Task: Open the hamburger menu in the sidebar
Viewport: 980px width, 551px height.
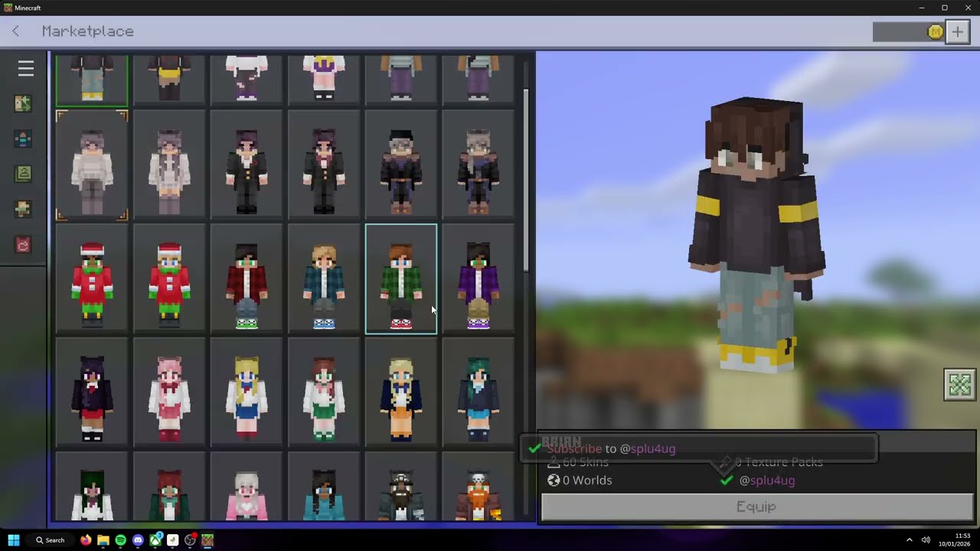Action: pos(26,69)
